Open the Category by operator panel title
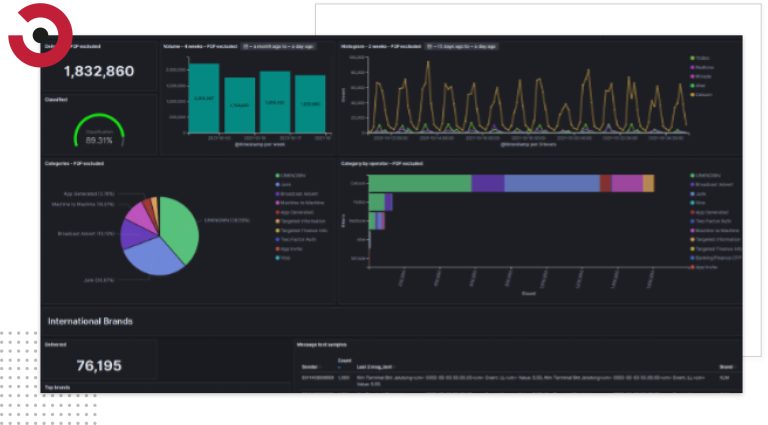Image resolution: width=768 pixels, height=425 pixels. (382, 164)
